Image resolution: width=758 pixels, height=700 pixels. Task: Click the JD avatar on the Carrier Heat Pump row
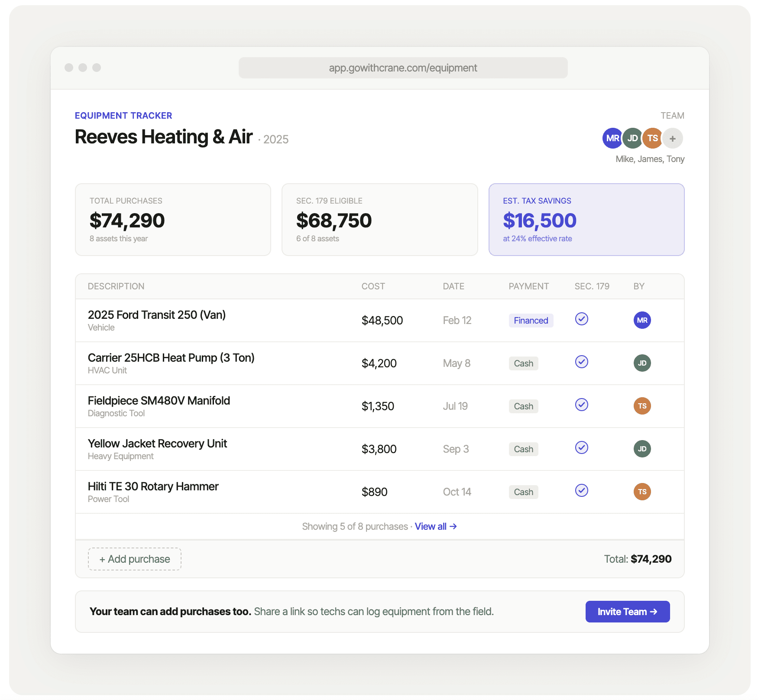[x=642, y=363]
